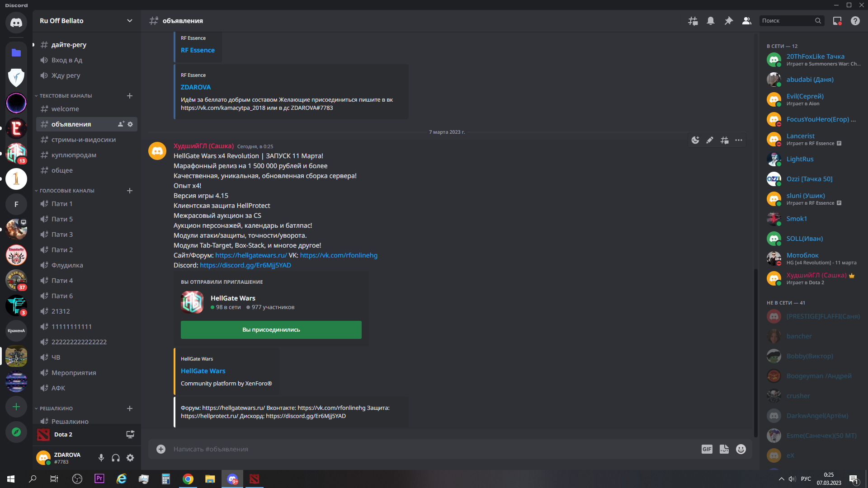The width and height of the screenshot is (868, 488).
Task: Create channel in РЕШАЛКИНО category
Action: 130,408
